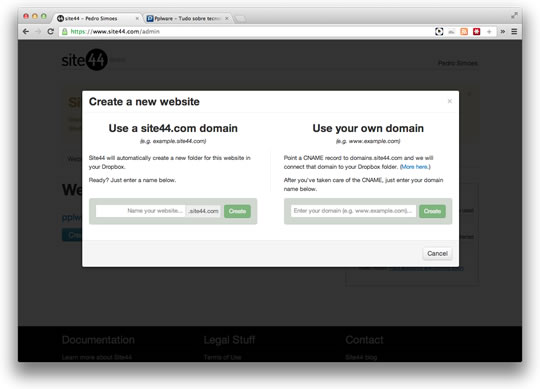Screen dimensions: 540x389
Task: Click the Use a site44.com domain heading
Action: click(x=173, y=128)
